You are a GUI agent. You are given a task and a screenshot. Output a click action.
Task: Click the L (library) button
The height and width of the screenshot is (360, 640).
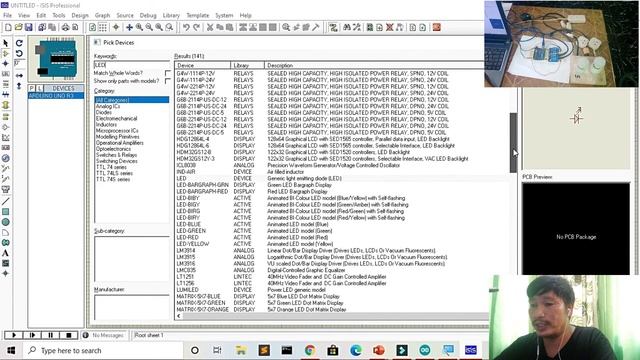point(40,88)
